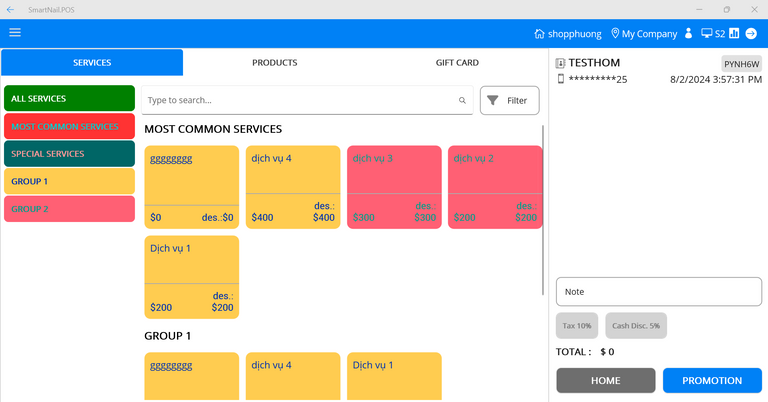Image resolution: width=768 pixels, height=402 pixels.
Task: Toggle the Cash Disc. 5% chip
Action: tap(634, 326)
